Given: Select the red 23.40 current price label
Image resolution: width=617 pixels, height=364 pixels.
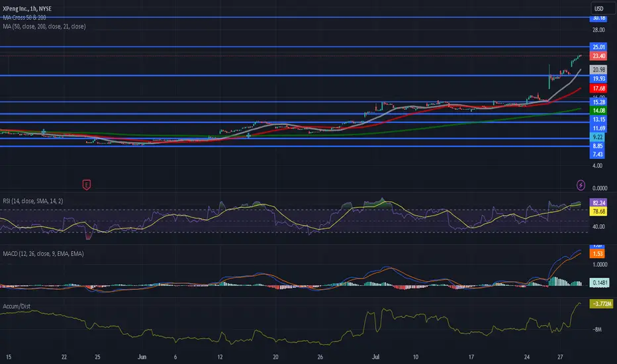Looking at the screenshot, I should (x=598, y=56).
